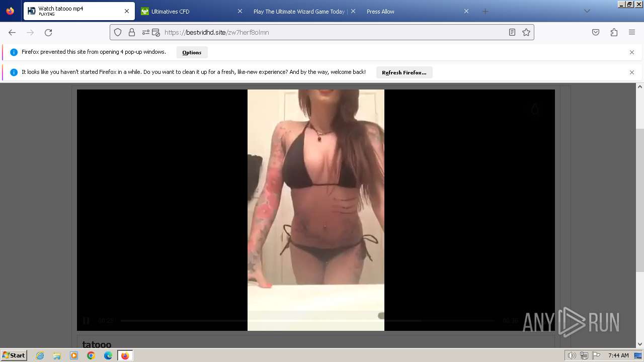The height and width of the screenshot is (362, 644).
Task: Open Extensions puzzle icon
Action: click(614, 32)
